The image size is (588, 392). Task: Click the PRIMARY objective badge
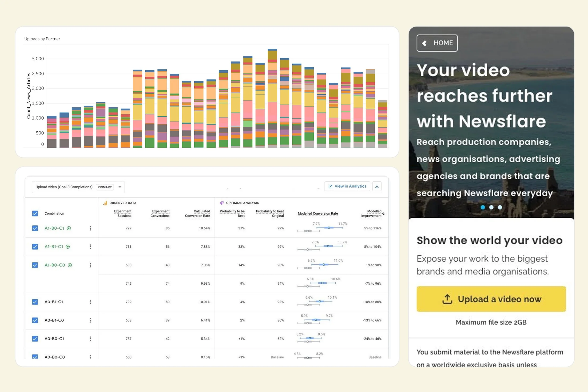tap(105, 187)
